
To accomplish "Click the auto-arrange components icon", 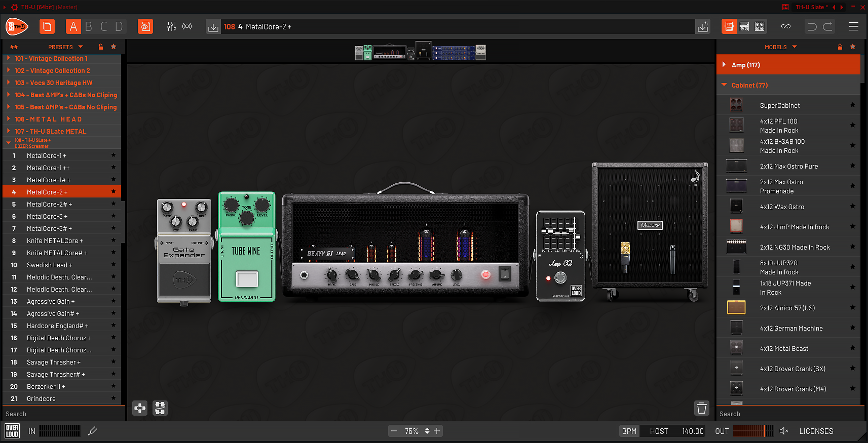I will point(160,408).
